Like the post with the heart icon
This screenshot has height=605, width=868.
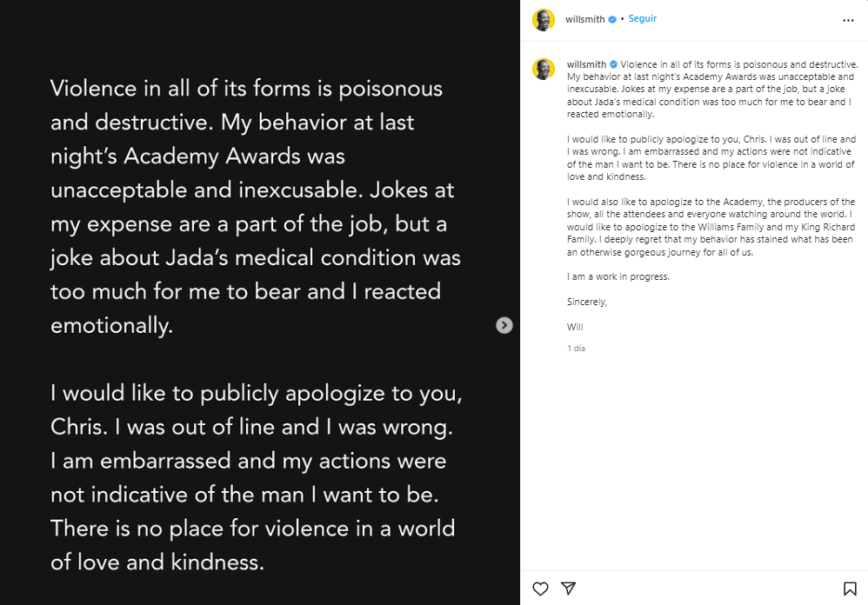(x=540, y=588)
